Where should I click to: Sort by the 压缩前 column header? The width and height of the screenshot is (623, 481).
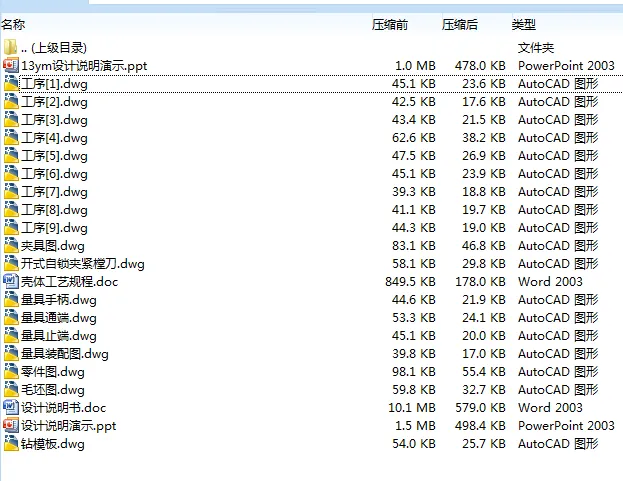pos(390,25)
